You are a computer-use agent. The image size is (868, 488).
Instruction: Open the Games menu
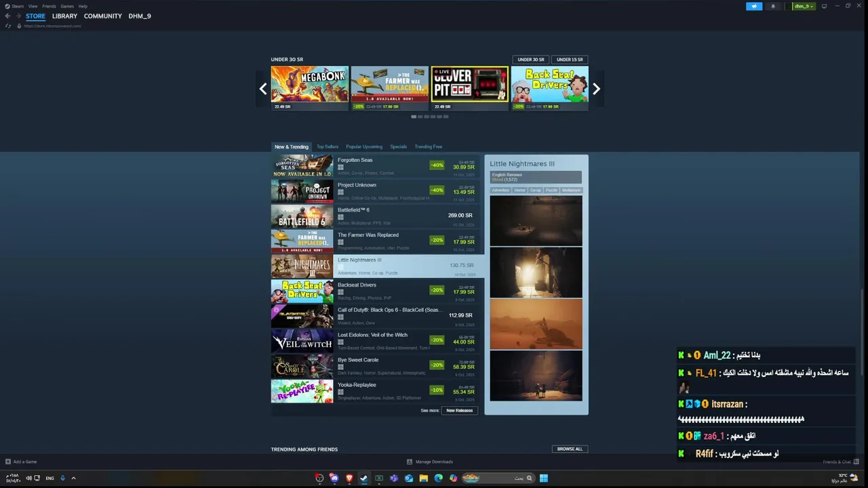click(x=67, y=6)
